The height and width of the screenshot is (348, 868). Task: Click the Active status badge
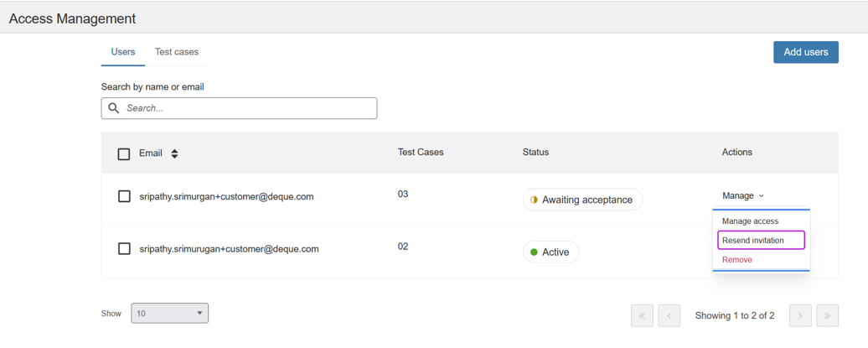point(550,252)
